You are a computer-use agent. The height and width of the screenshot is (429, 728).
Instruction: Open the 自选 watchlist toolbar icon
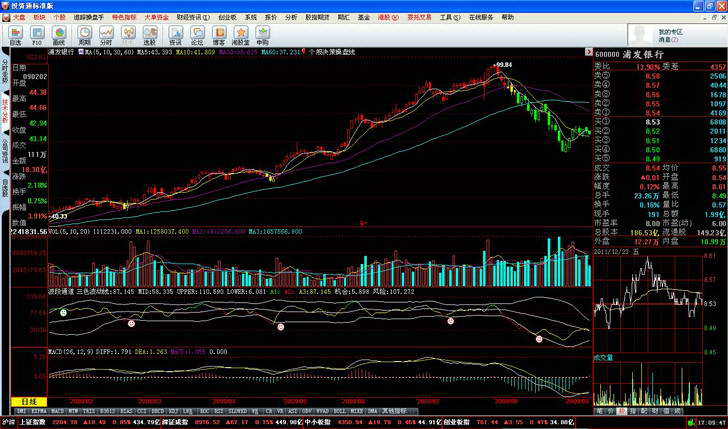coord(15,35)
